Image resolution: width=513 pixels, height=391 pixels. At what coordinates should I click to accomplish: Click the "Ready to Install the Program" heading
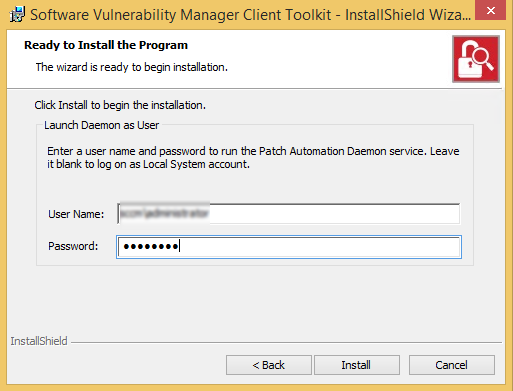106,45
